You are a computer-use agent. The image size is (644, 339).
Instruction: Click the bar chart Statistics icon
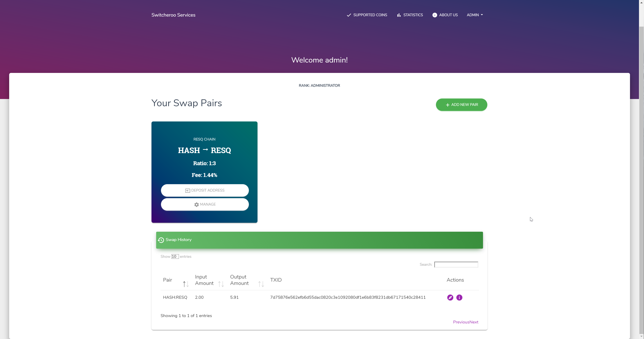click(399, 15)
